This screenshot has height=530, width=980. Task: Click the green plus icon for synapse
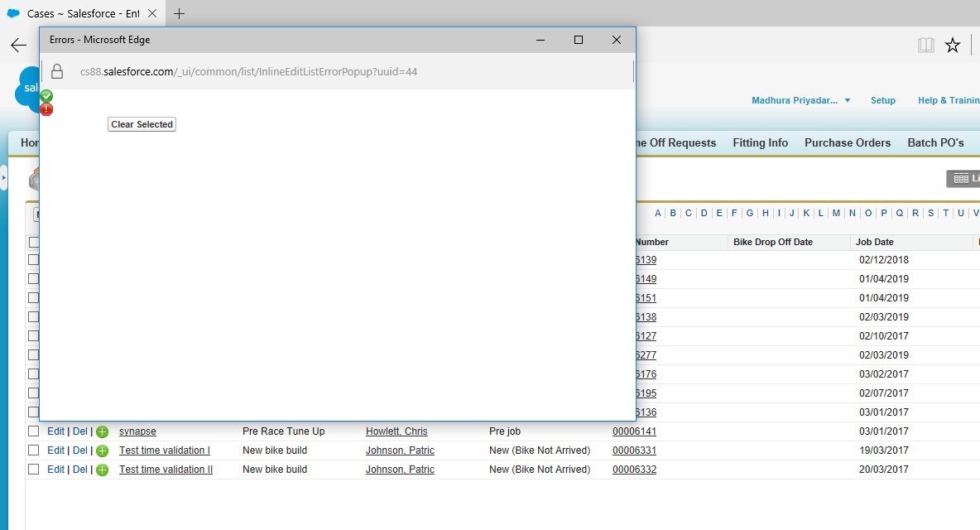pos(102,431)
